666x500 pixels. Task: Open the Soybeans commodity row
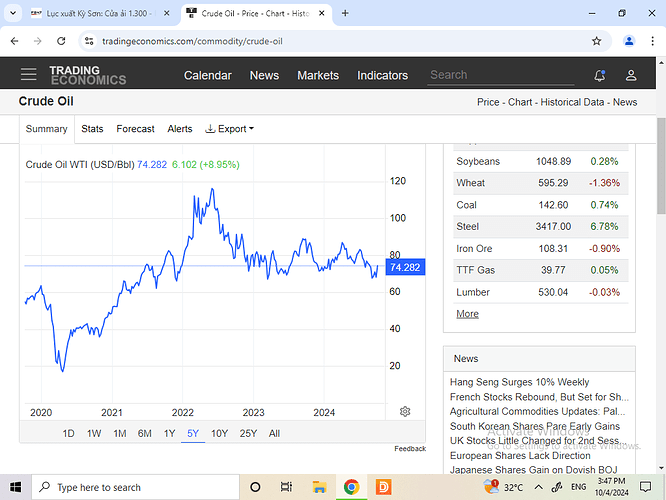541,161
